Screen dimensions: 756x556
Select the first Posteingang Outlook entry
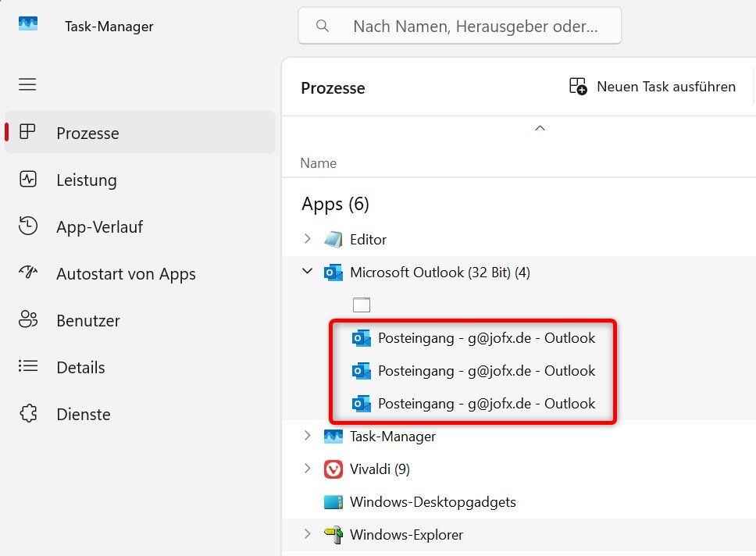pyautogui.click(x=486, y=338)
